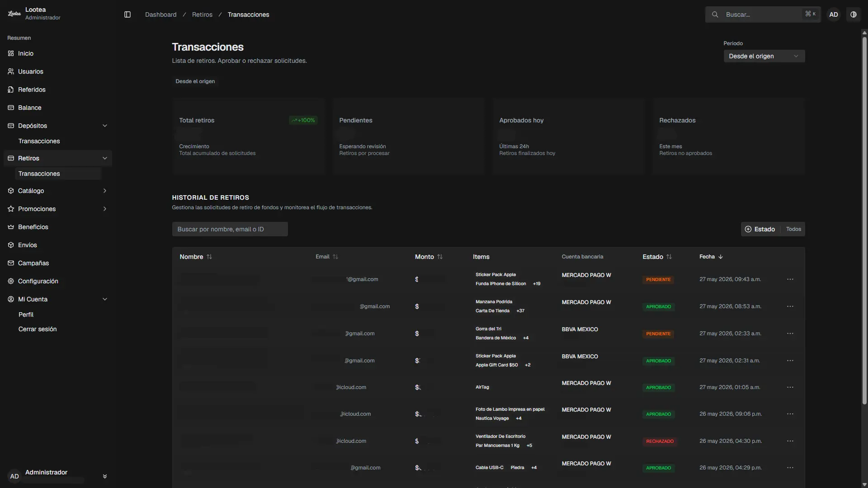Click the Balance card icon

[x=11, y=108]
